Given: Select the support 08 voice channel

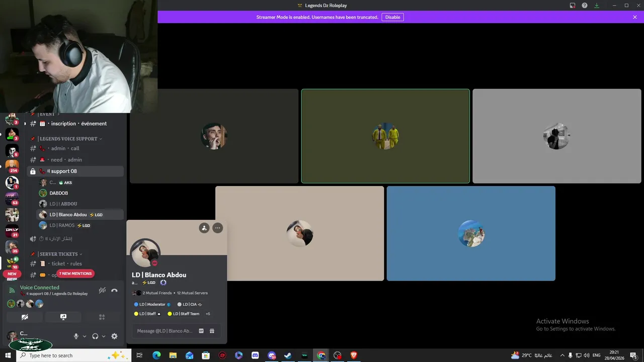Looking at the screenshot, I should coord(75,171).
